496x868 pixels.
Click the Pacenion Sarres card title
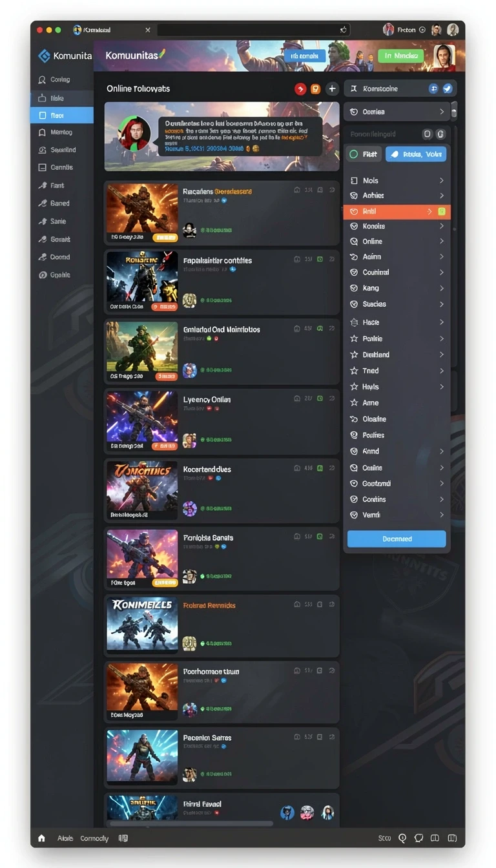[207, 738]
